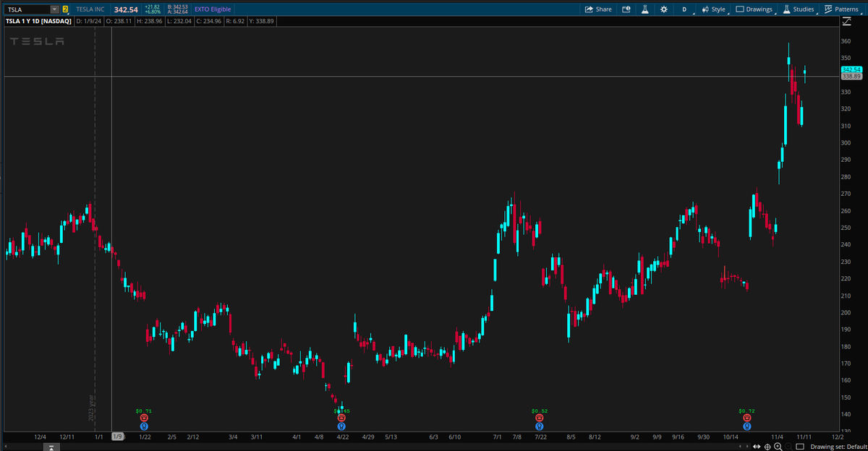Open the Style dropdown

click(x=714, y=9)
